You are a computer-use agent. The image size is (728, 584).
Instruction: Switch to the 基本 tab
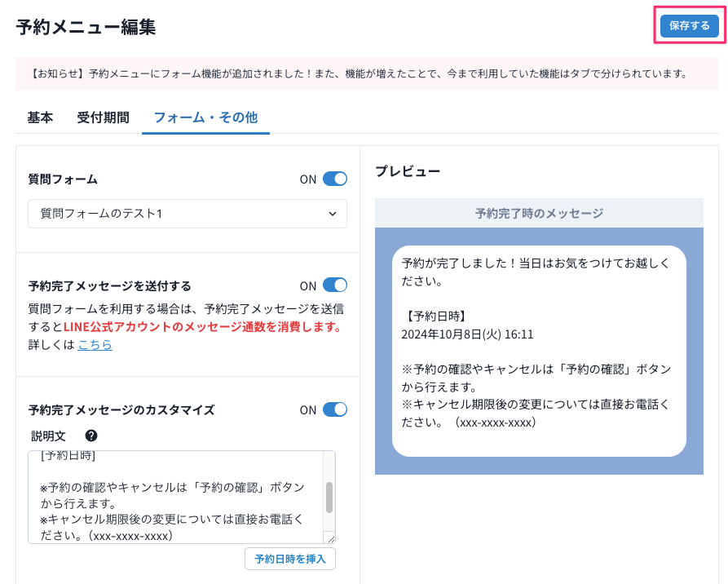point(40,117)
